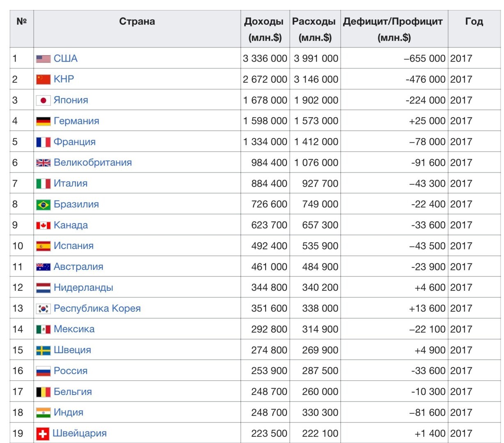This screenshot has height=443, width=504.
Task: Go to the Россия article link
Action: point(70,371)
